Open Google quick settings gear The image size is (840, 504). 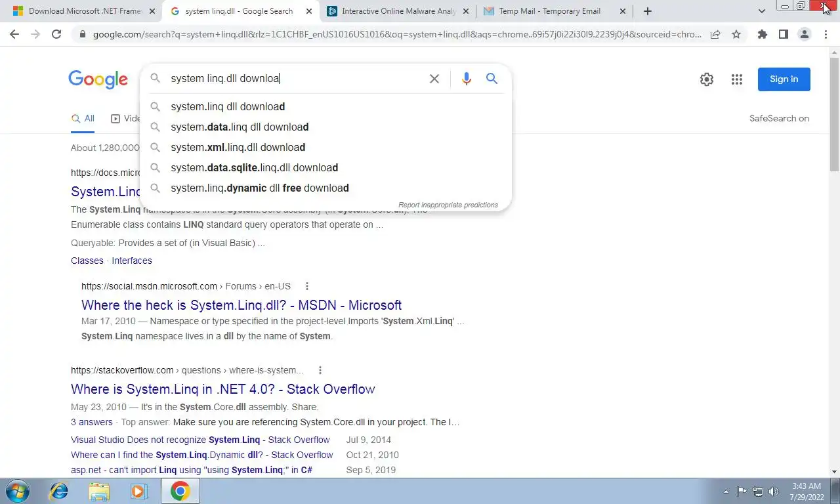(x=707, y=79)
